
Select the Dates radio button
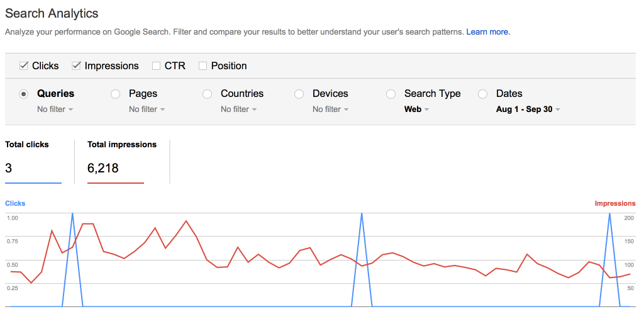482,94
